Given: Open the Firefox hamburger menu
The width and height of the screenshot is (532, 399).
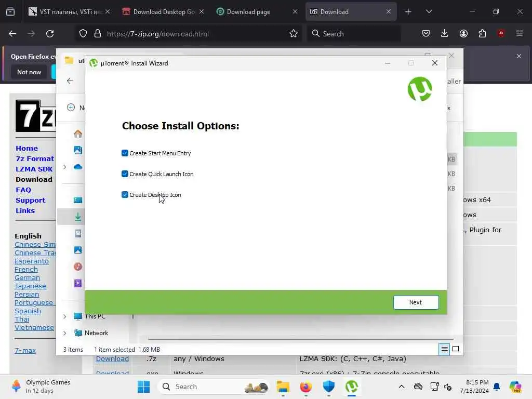Looking at the screenshot, I should (520, 33).
